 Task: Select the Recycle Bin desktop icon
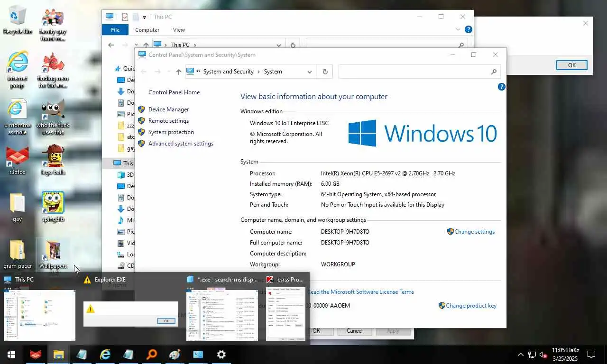tap(18, 20)
